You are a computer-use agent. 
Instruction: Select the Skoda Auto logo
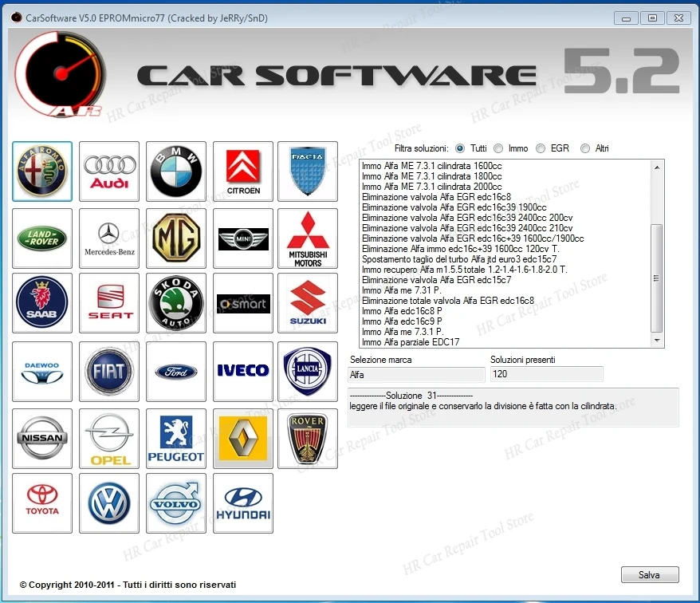click(175, 303)
